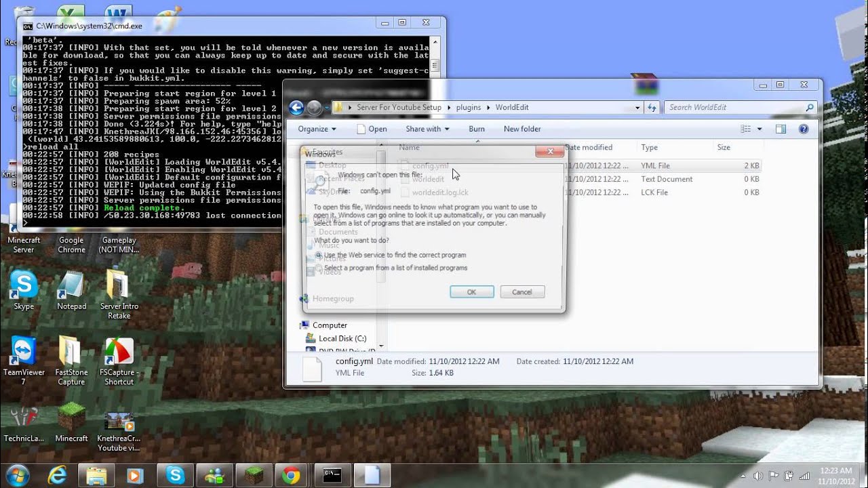This screenshot has width=868, height=488.
Task: Launch Internet Explorer from taskbar
Action: point(57,476)
